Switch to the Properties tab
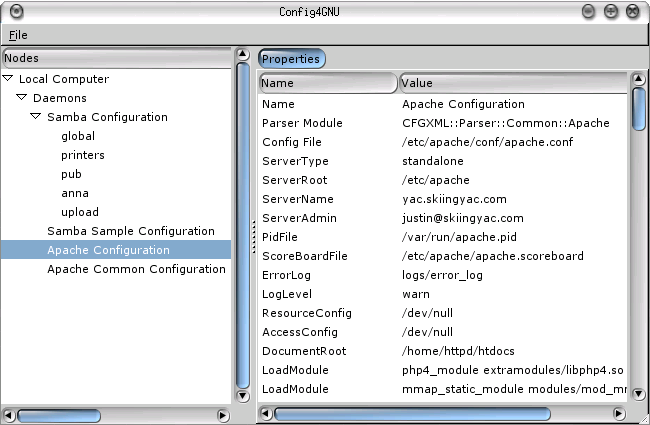This screenshot has width=650, height=425. pos(291,59)
